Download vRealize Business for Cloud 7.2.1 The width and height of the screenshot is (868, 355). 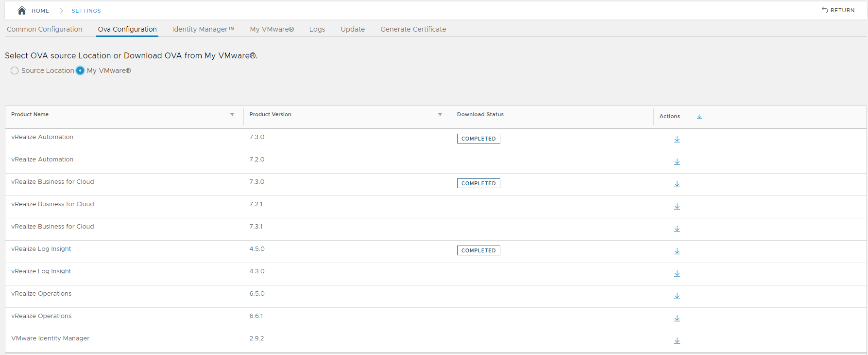pos(677,207)
